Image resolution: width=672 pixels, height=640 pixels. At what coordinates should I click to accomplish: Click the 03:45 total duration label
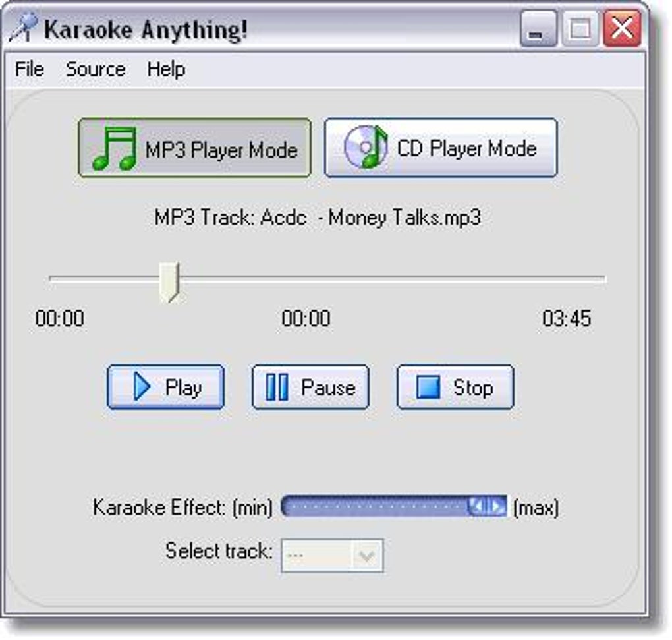click(567, 318)
